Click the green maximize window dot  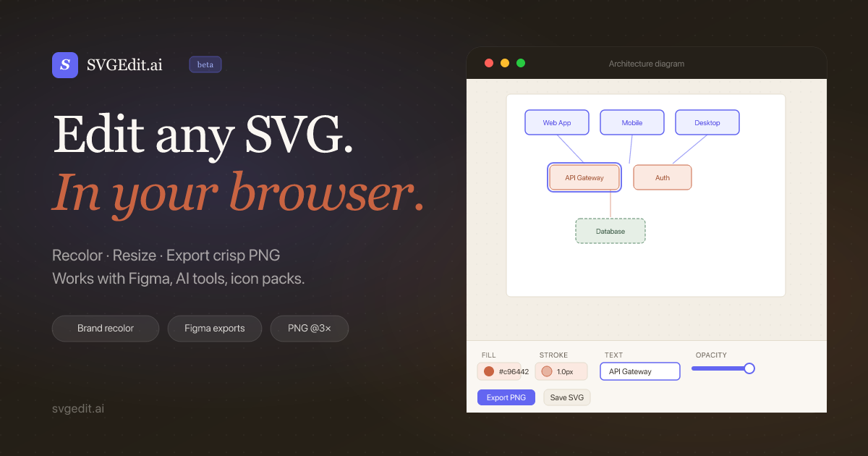click(x=521, y=64)
